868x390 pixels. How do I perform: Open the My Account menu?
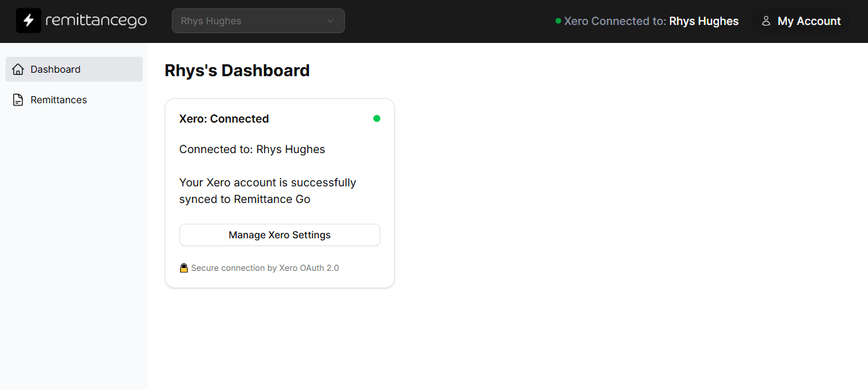pos(801,21)
